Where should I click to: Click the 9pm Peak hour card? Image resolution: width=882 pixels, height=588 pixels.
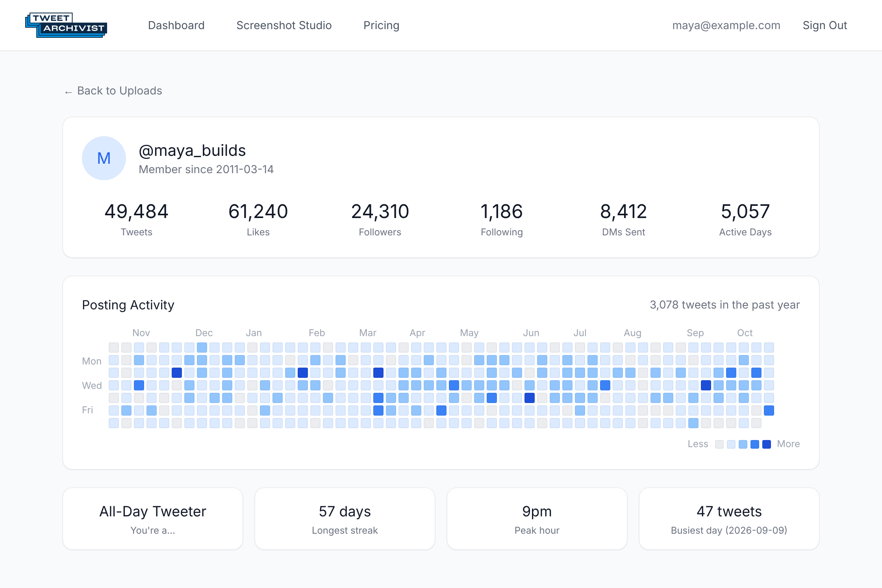[537, 519]
